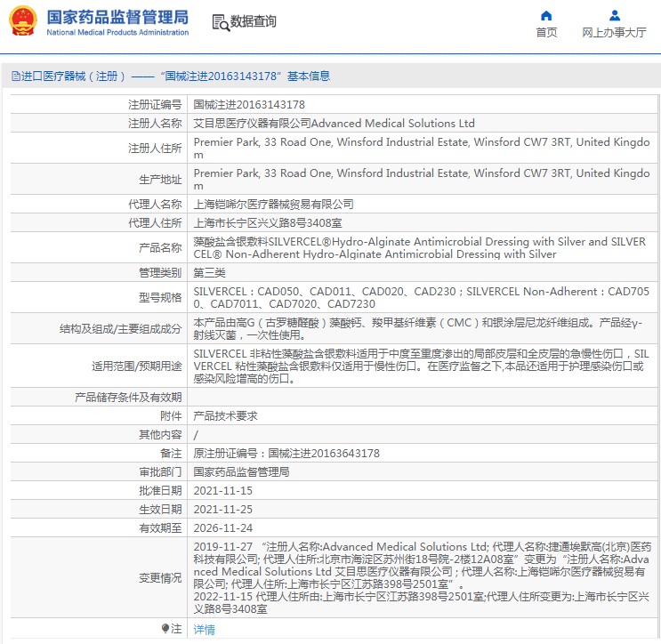Click the NMPA national emblem logo
The width and height of the screenshot is (661, 644).
click(23, 20)
